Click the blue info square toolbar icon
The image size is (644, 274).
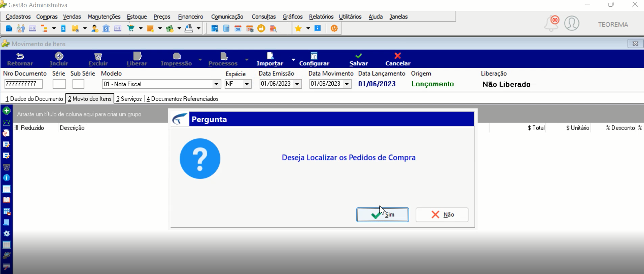click(x=318, y=29)
